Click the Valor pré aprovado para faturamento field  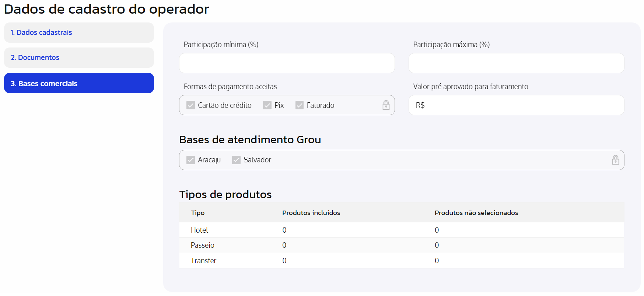pos(516,105)
